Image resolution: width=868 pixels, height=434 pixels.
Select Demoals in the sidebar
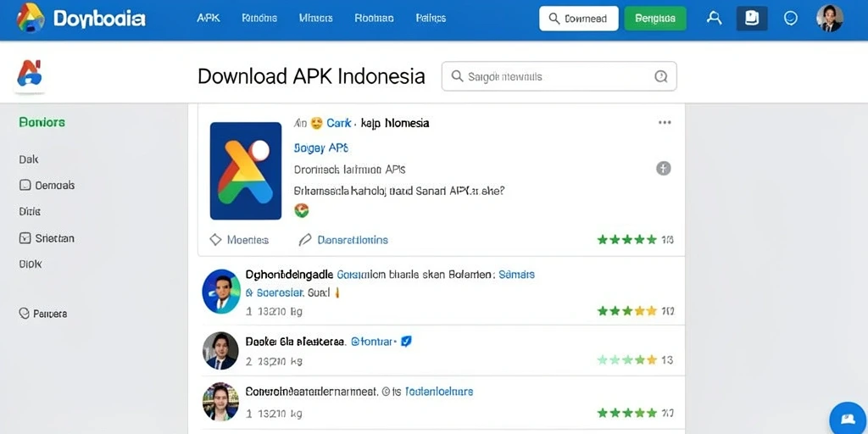click(55, 186)
